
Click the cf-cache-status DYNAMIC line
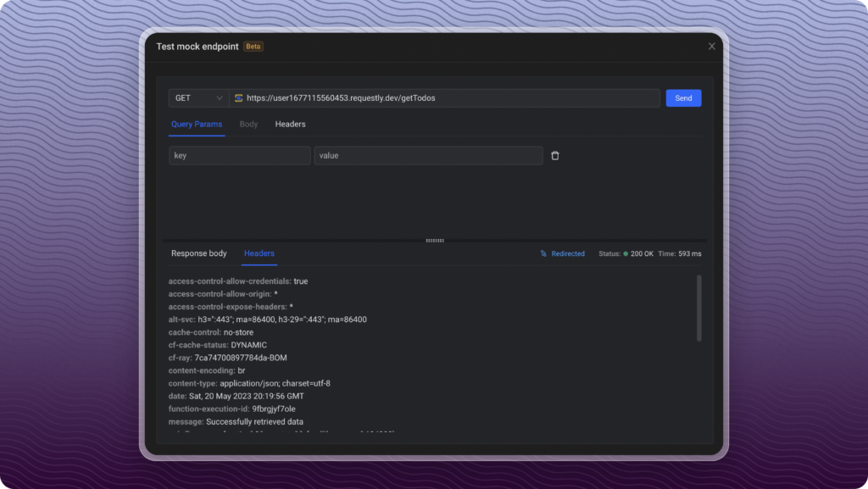point(218,345)
